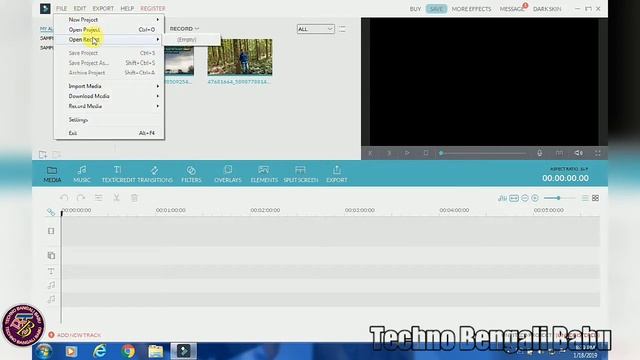
Task: Click the preview playback progress slider
Action: 483,153
